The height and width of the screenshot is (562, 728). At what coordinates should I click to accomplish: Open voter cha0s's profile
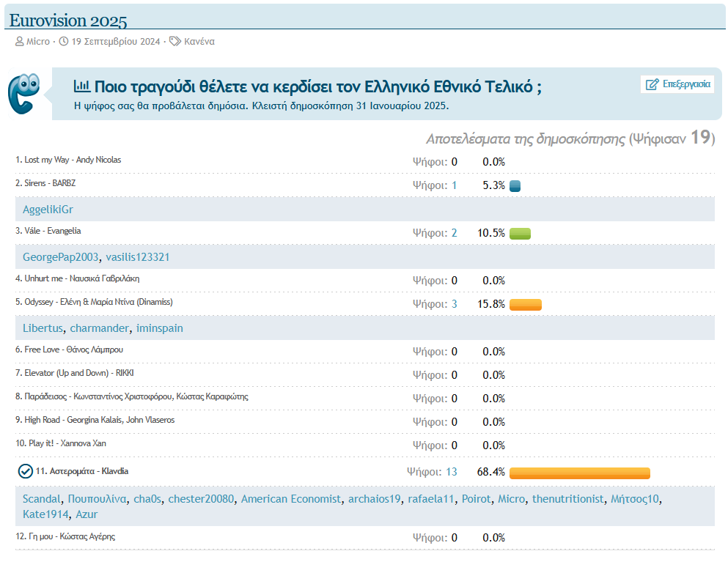[147, 499]
